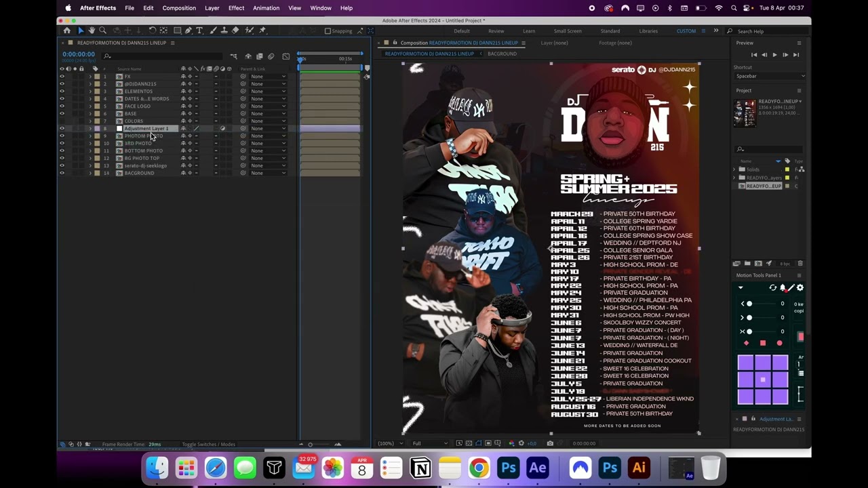Select the Rotation tool
868x488 pixels.
[153, 30]
